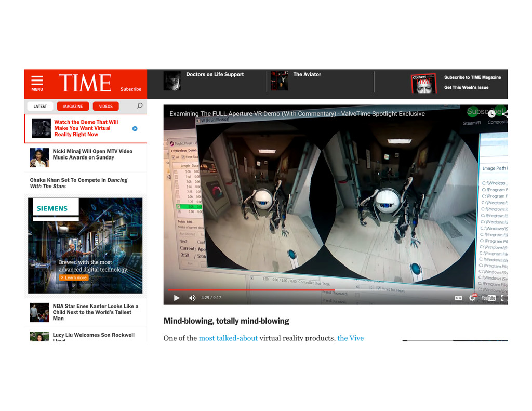The height and width of the screenshot is (411, 532).
Task: Open 'Watch the Demo That Will Make You Want Virtual Reality' story
Action: (x=86, y=128)
